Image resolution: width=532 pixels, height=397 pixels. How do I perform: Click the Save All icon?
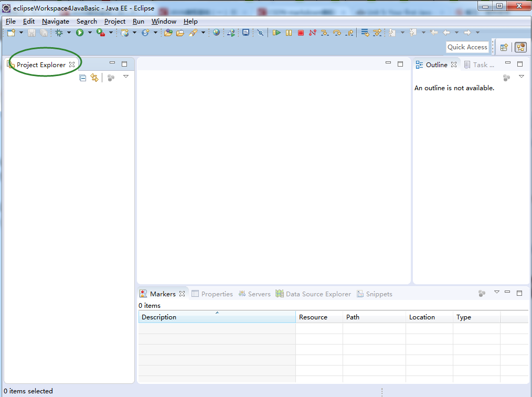tap(44, 33)
